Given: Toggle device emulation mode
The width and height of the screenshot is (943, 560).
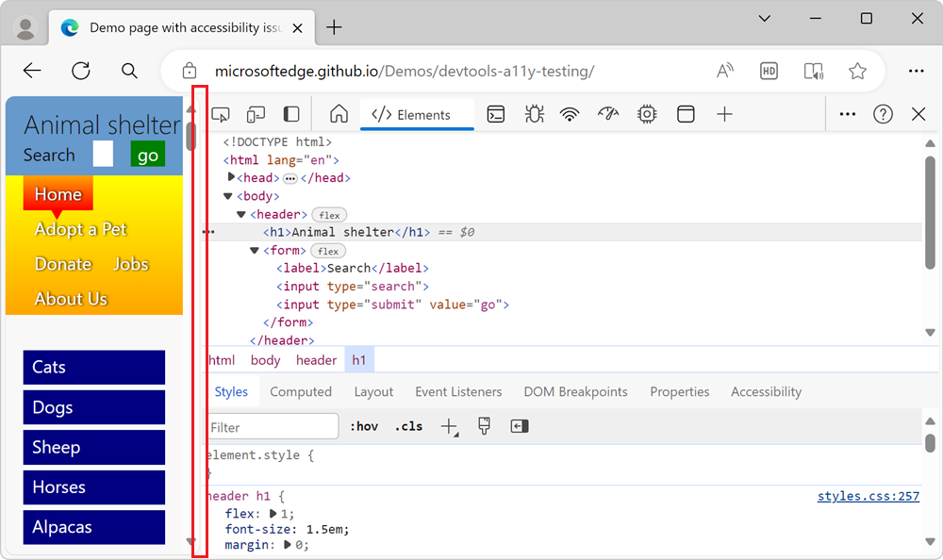Looking at the screenshot, I should [x=255, y=113].
